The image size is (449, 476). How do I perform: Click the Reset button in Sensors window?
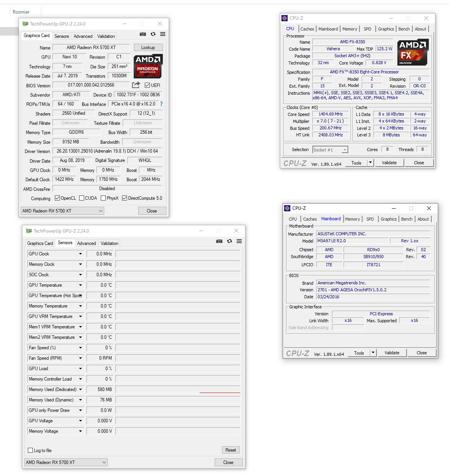click(231, 450)
